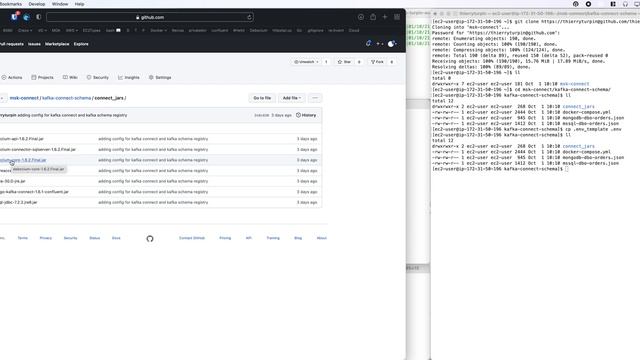Open the Window menu in the macOS menu bar
The image size is (640, 360).
tap(60, 4)
